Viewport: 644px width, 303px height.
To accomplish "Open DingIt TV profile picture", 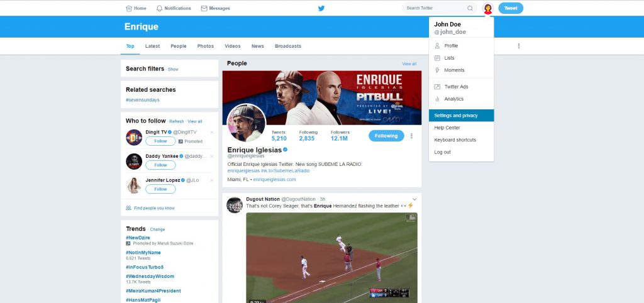I will [134, 137].
